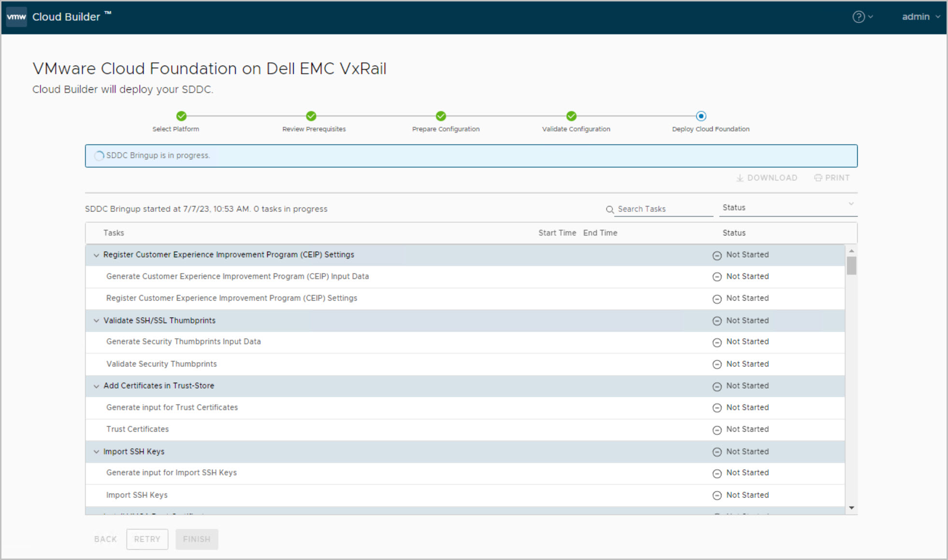Click the search magnifier icon
Screen dimensions: 948x560
tap(610, 210)
